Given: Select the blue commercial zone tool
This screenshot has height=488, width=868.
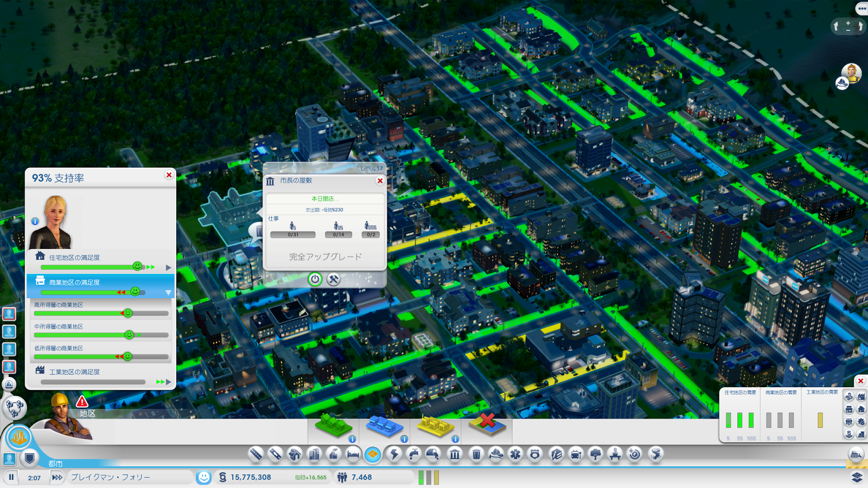Looking at the screenshot, I should [x=385, y=427].
